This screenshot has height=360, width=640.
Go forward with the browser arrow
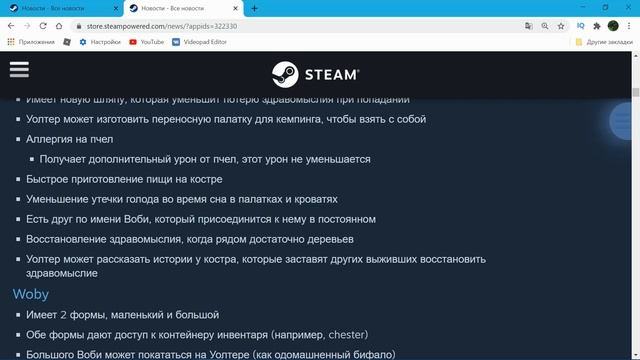click(27, 26)
